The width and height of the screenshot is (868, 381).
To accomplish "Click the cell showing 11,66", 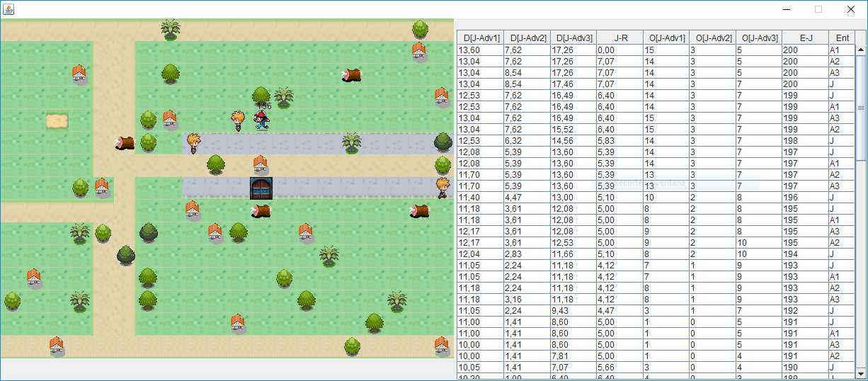I will (x=573, y=254).
